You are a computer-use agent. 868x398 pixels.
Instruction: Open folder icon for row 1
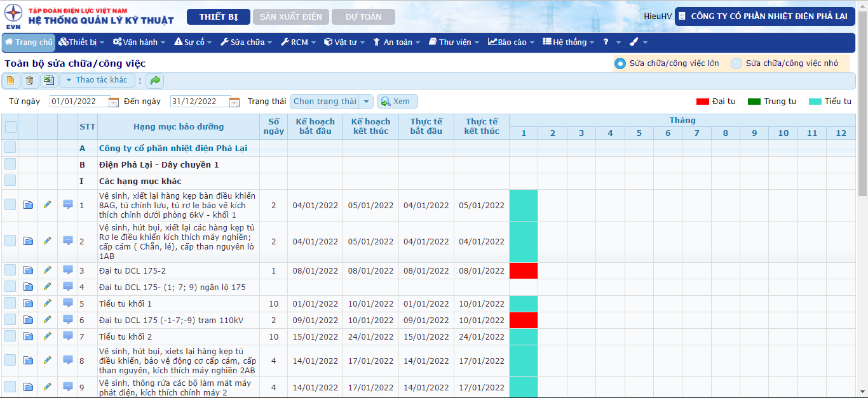tap(28, 205)
